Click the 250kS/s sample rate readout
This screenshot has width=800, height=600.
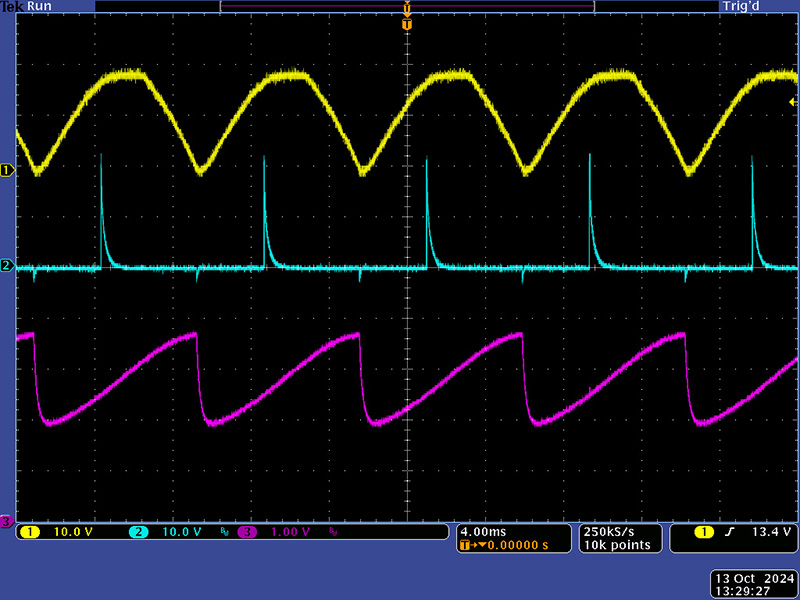pyautogui.click(x=608, y=531)
